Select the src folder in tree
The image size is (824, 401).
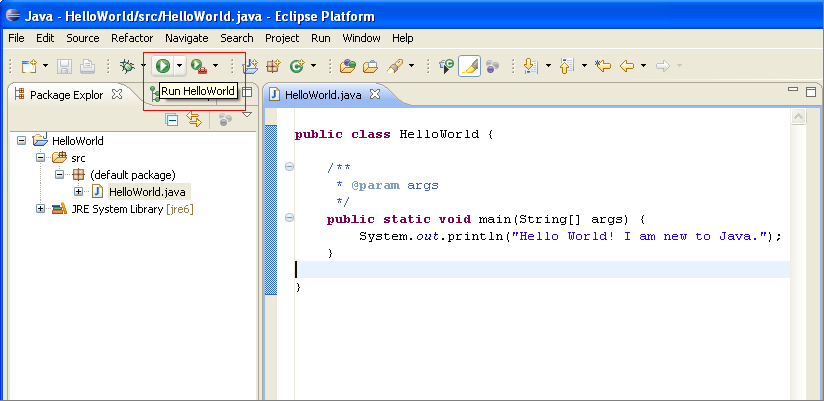[78, 158]
